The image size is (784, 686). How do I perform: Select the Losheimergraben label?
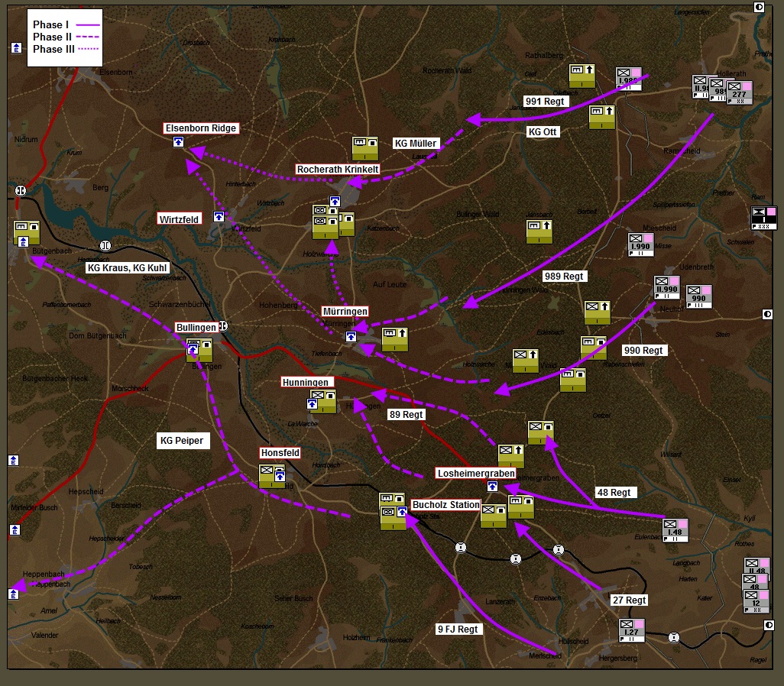(x=476, y=474)
